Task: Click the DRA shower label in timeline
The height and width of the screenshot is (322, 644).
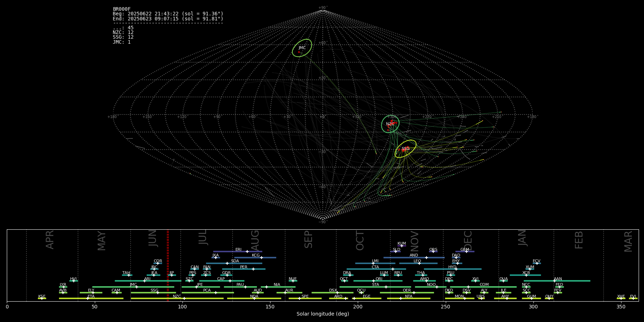Action: tap(347, 273)
